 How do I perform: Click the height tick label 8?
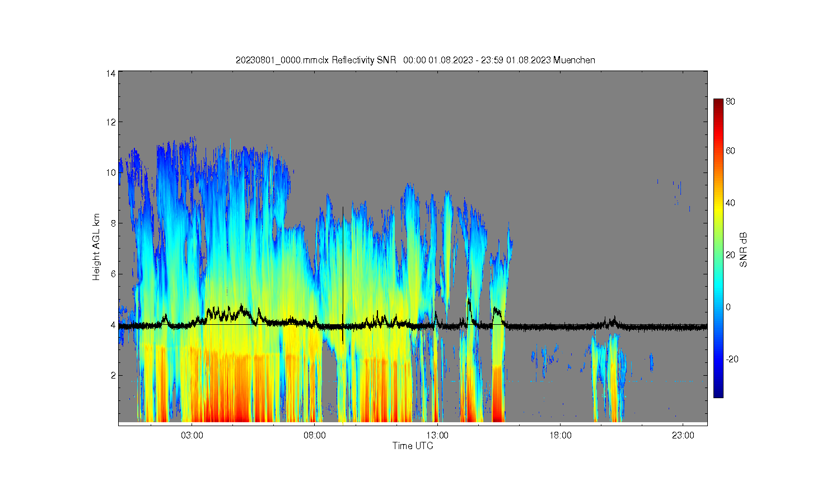click(x=113, y=223)
